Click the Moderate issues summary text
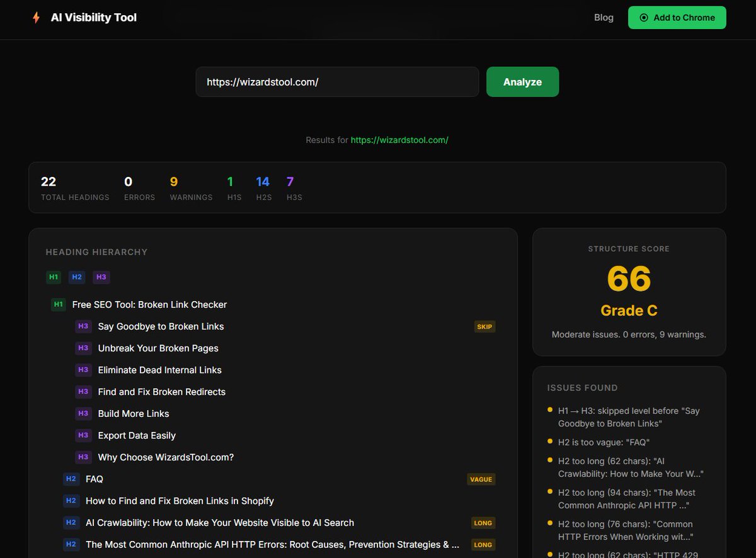Image resolution: width=756 pixels, height=558 pixels. (x=629, y=334)
